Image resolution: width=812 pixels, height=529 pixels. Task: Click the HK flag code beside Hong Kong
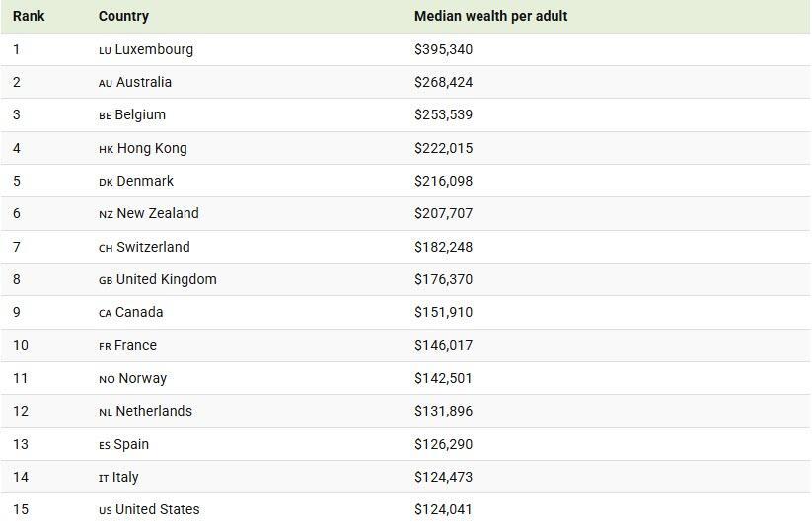point(106,149)
